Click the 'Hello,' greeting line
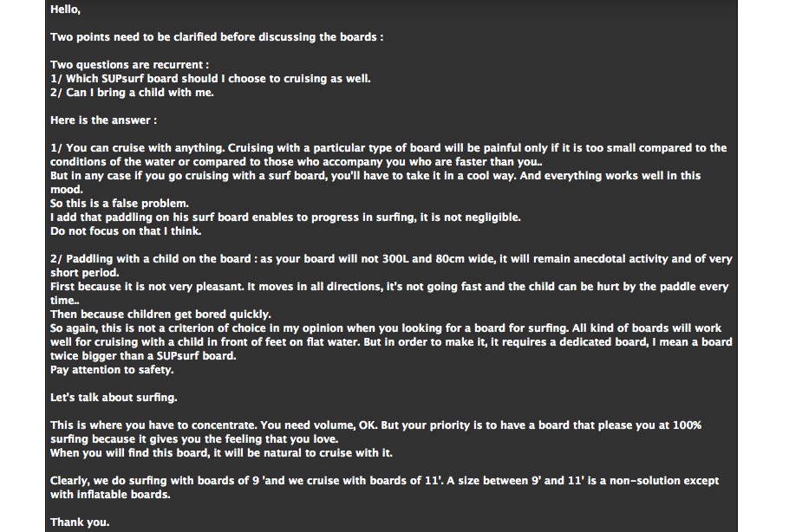This screenshot has width=789, height=532. (x=65, y=10)
